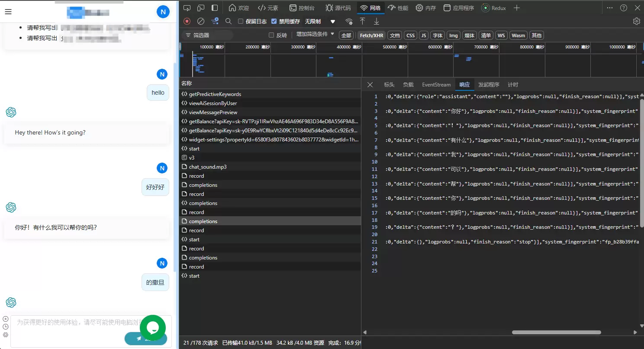Image resolution: width=644 pixels, height=349 pixels.
Task: Toggle the Img filter
Action: pos(453,35)
